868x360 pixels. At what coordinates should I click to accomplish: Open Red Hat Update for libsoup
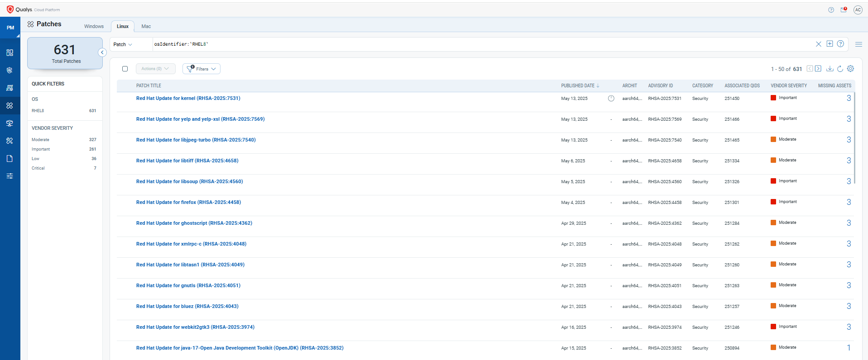click(189, 181)
